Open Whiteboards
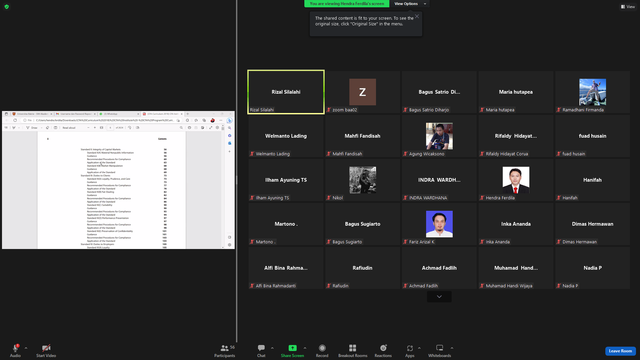The height and width of the screenshot is (360, 640). click(x=440, y=351)
